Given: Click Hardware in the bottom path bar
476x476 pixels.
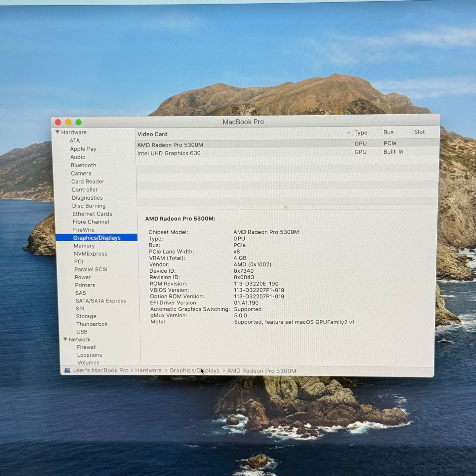Looking at the screenshot, I should (x=148, y=370).
